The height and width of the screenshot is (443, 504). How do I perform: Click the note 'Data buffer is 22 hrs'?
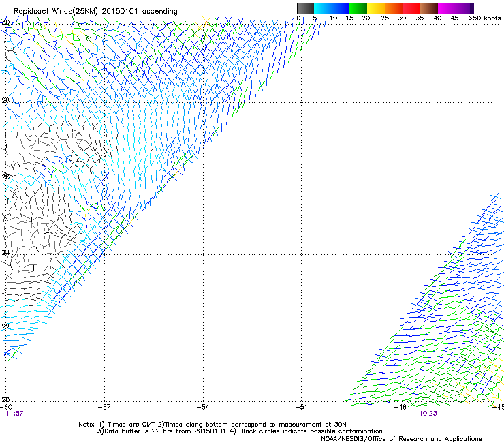(139, 431)
